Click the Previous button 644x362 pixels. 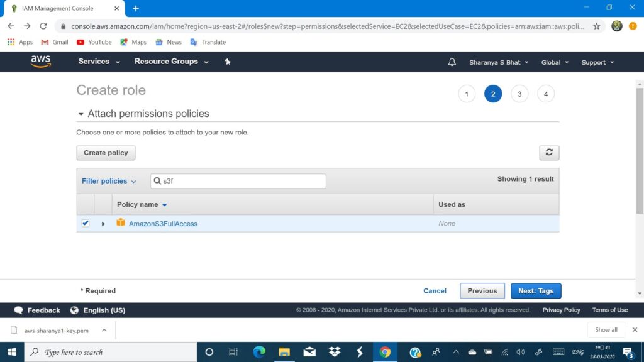coord(482,291)
